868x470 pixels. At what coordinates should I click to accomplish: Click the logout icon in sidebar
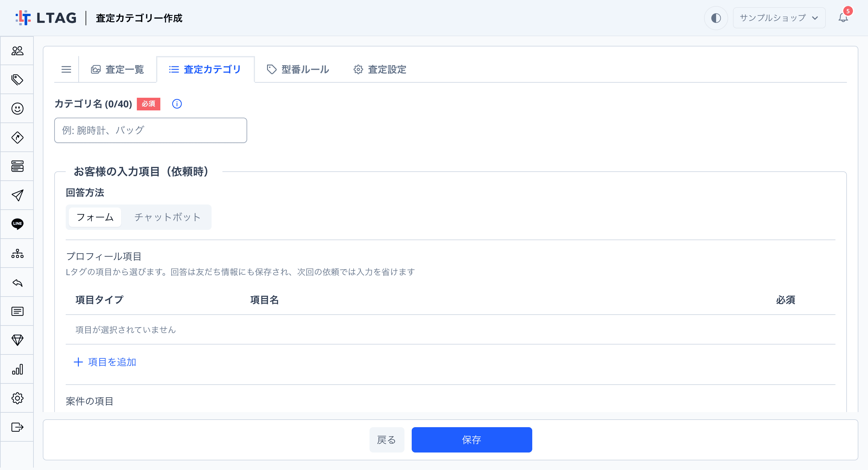pos(17,427)
